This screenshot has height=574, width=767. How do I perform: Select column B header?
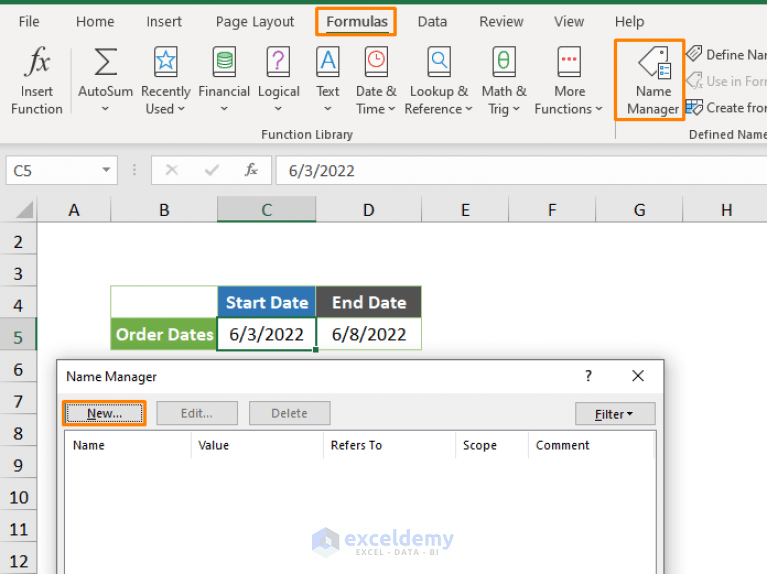point(164,210)
